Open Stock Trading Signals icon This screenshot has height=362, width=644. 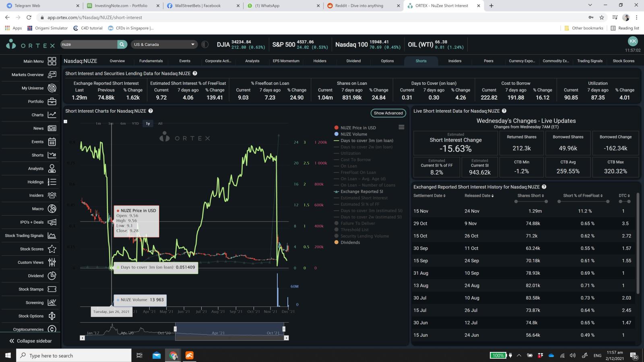52,235
